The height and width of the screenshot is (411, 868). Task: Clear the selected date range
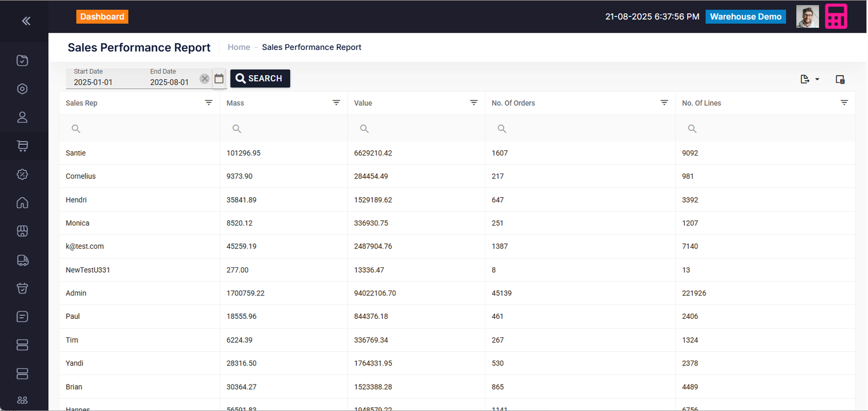[205, 79]
